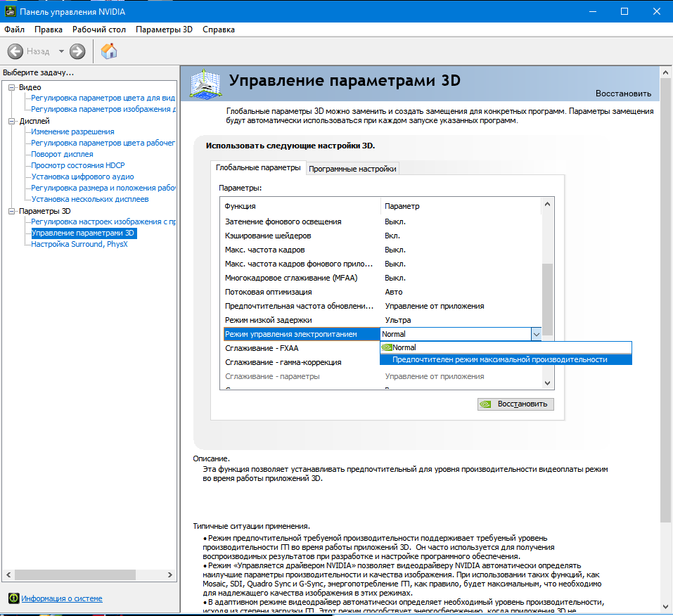Click Ультра value of low latency mode
Viewport: 673px width, 616px height.
click(398, 320)
